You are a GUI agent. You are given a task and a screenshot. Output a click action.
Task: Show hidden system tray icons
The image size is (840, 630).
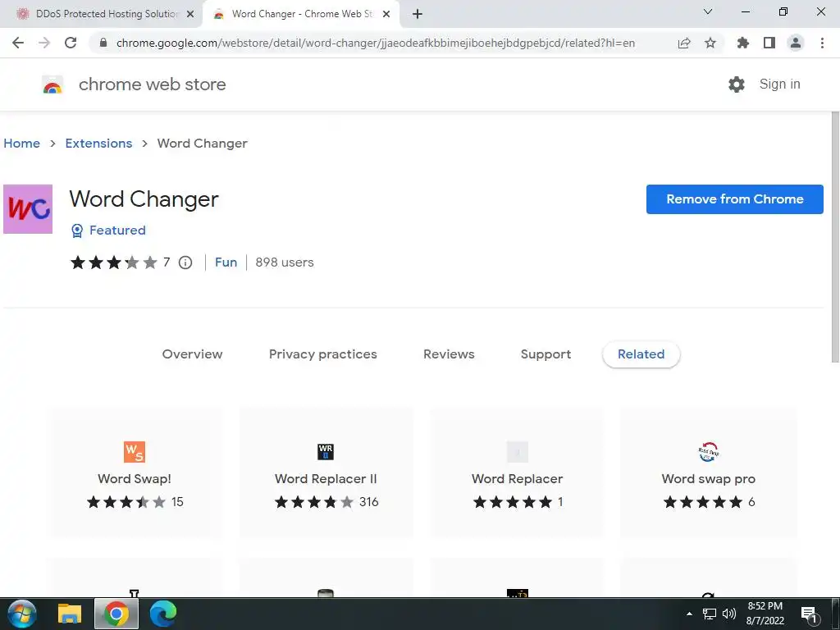click(x=689, y=614)
